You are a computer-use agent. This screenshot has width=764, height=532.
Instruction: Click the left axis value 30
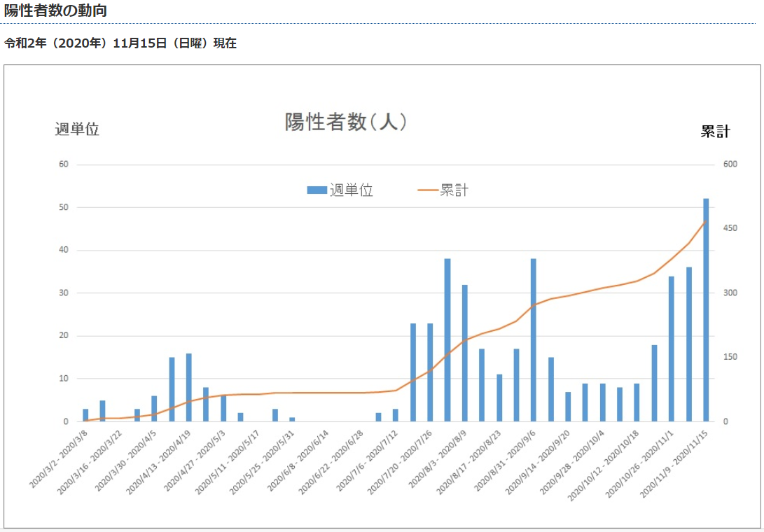(x=64, y=293)
